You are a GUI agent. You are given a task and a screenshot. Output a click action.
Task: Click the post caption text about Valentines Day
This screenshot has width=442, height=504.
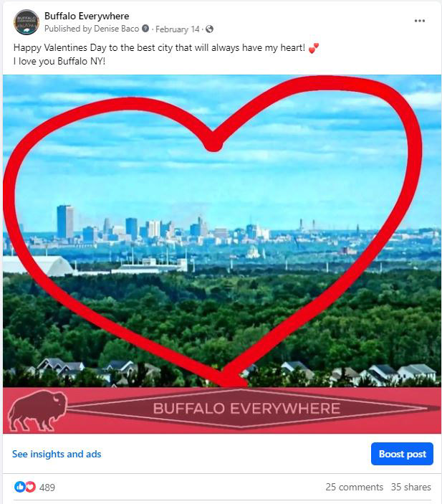click(x=159, y=47)
